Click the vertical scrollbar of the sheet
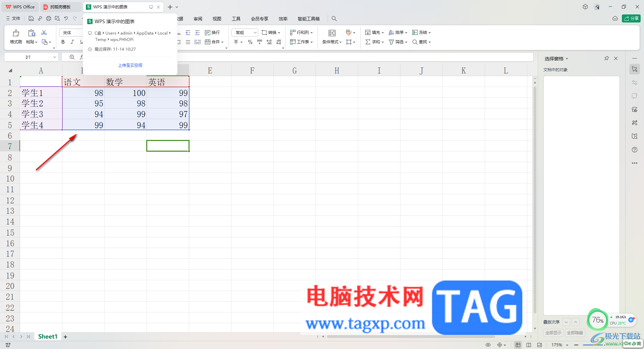 [x=535, y=200]
